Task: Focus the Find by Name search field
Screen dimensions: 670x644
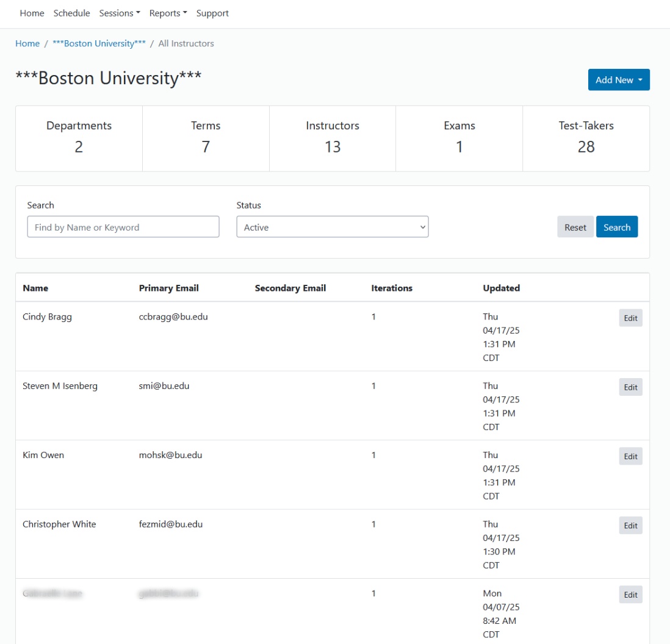Action: (x=123, y=227)
